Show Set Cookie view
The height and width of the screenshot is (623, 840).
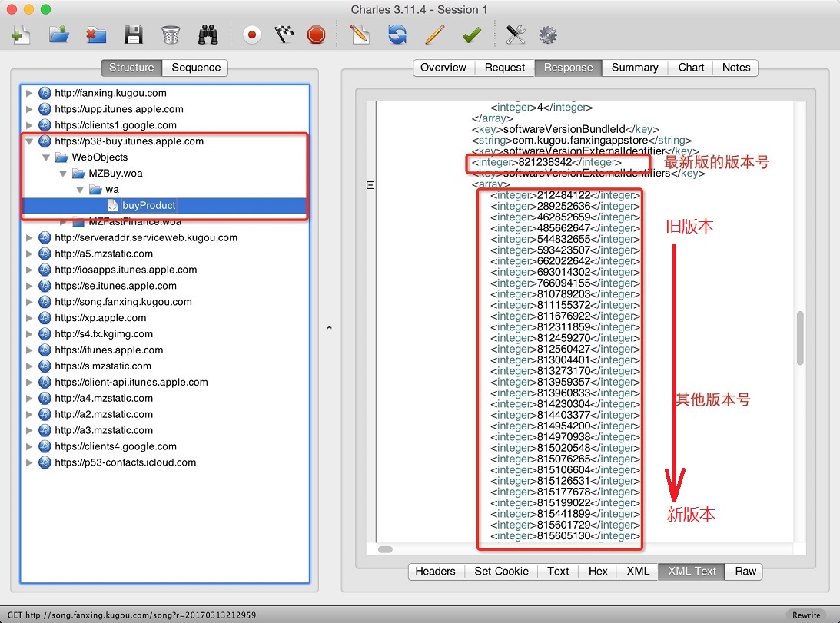[501, 572]
